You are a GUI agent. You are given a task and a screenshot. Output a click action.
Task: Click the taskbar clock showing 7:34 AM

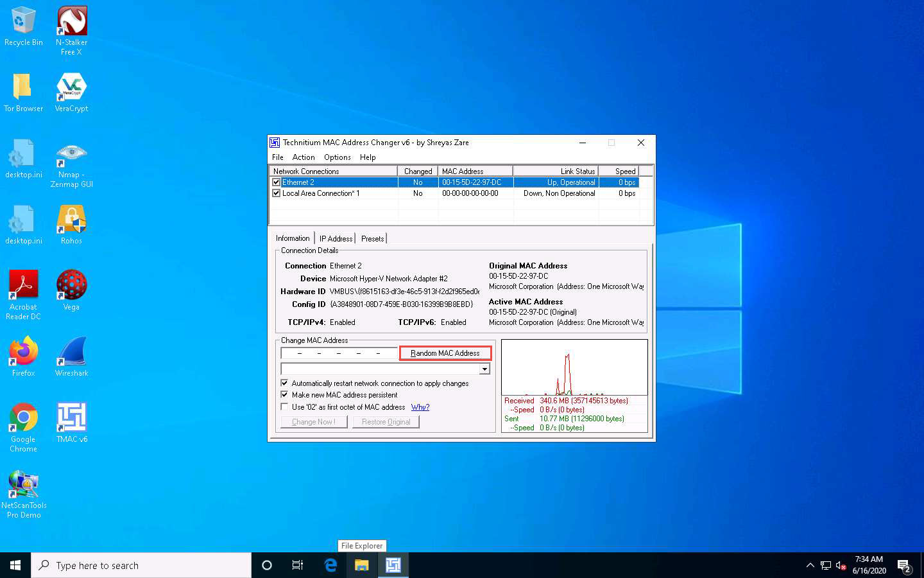pyautogui.click(x=869, y=565)
